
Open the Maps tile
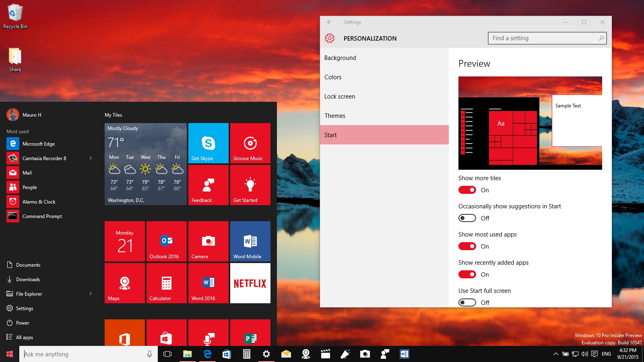tap(124, 283)
